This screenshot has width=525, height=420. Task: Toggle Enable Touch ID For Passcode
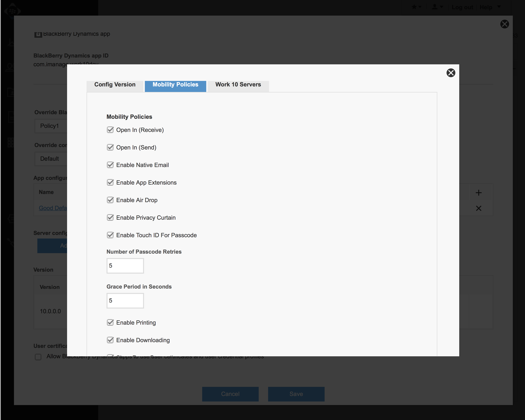(110, 235)
